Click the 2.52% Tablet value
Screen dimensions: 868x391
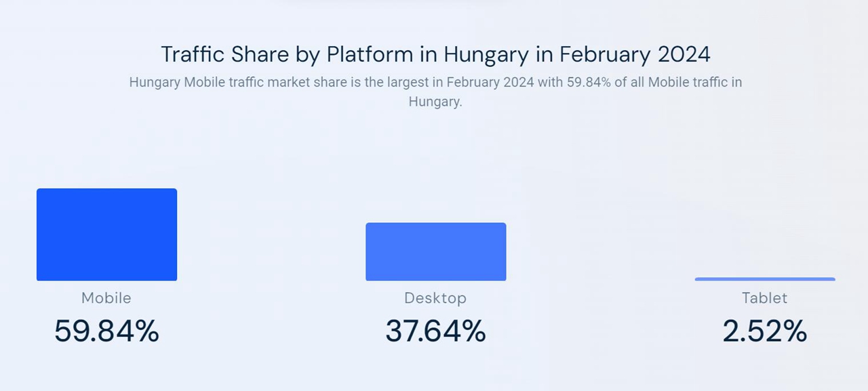pyautogui.click(x=765, y=331)
